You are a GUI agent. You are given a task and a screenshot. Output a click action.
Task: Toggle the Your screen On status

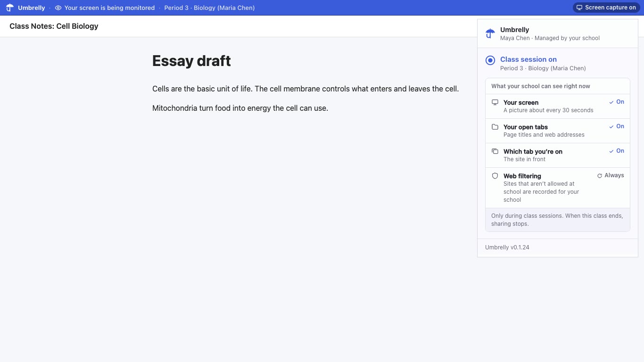tap(617, 102)
